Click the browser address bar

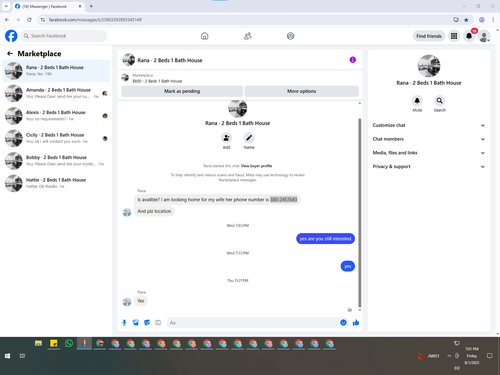click(247, 20)
